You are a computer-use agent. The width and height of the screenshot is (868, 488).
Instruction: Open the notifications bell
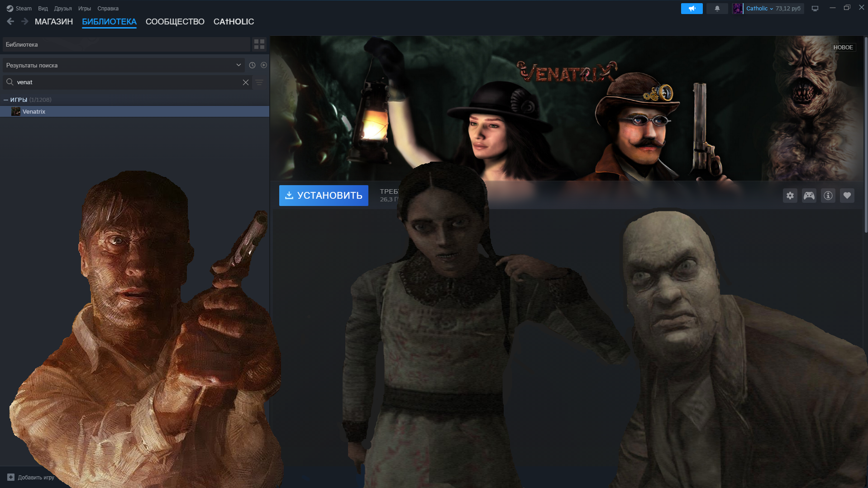point(717,9)
